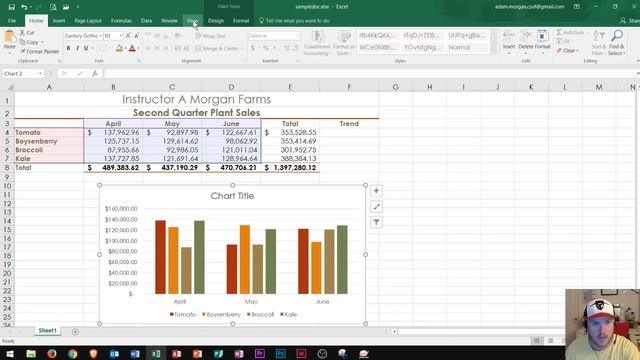Click the Undo arrow icon
640x360 pixels.
tap(24, 7)
